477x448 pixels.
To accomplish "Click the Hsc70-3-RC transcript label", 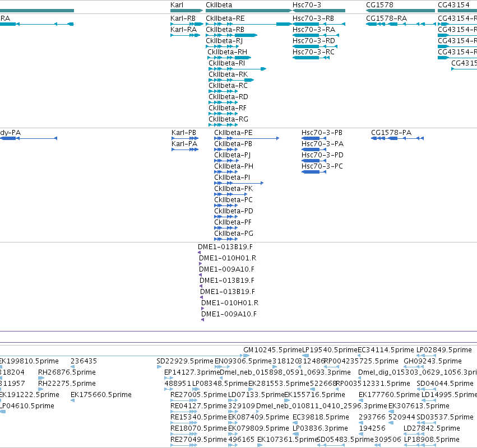I will click(x=313, y=52).
